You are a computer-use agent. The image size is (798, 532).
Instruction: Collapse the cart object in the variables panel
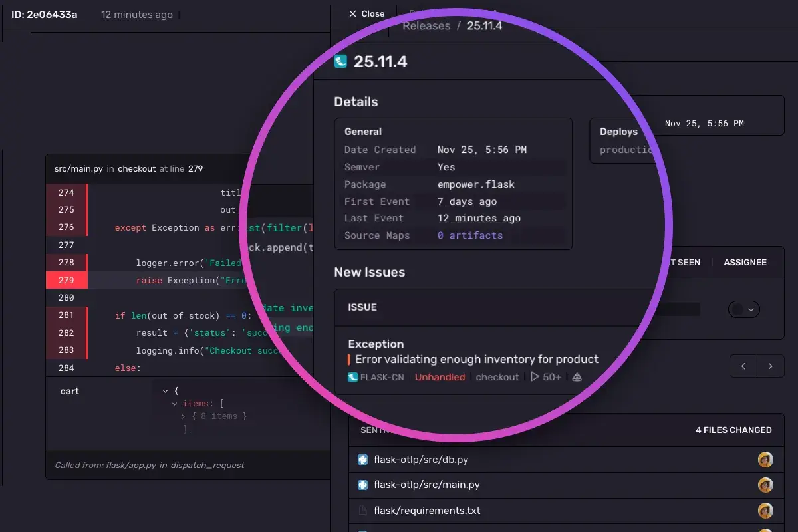(166, 391)
